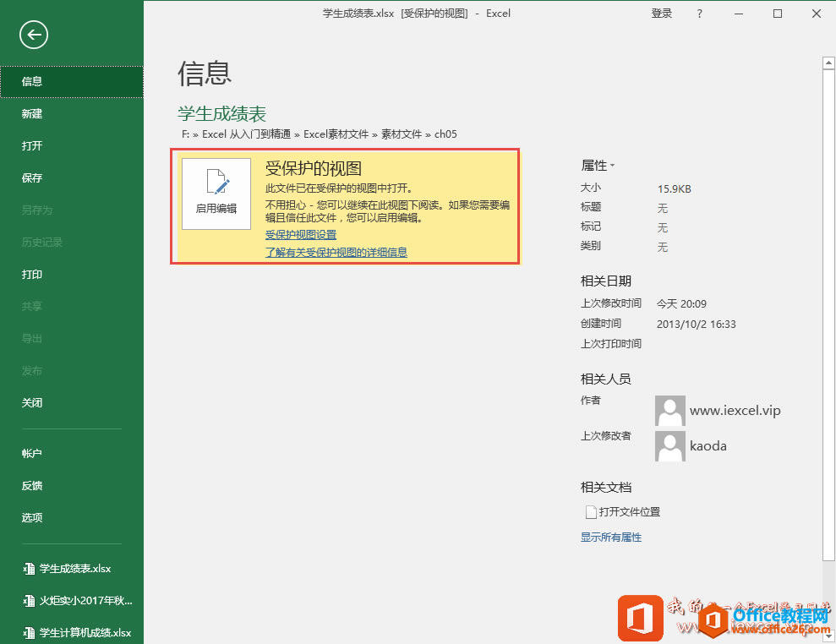
Task: Click the vertical scrollbar up arrow
Action: point(828,62)
